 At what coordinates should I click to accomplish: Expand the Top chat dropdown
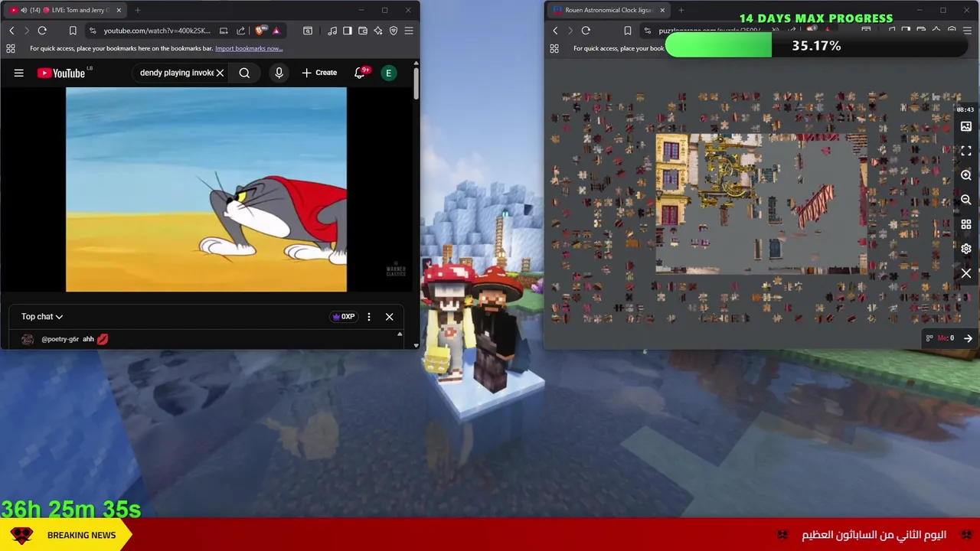point(42,316)
